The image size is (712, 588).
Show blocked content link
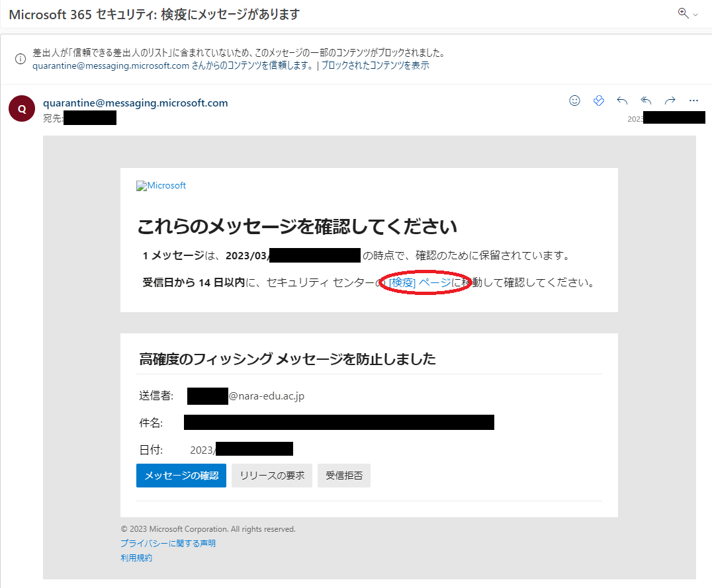tap(375, 66)
